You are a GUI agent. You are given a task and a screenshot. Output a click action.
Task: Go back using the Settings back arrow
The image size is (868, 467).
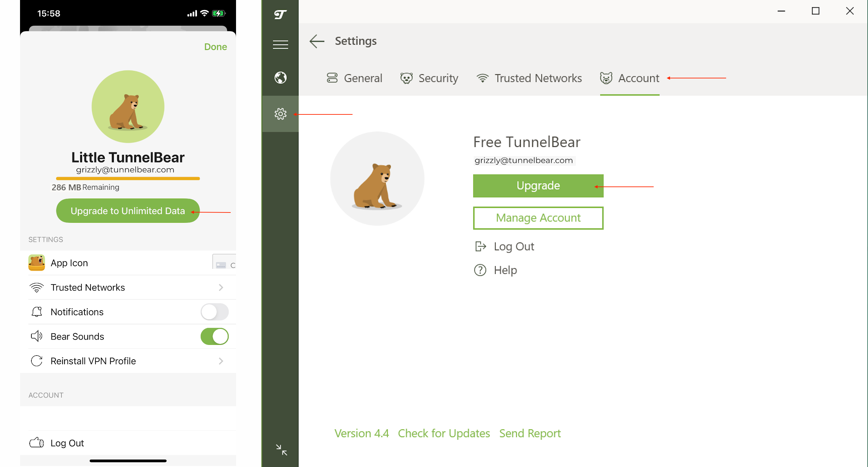317,41
